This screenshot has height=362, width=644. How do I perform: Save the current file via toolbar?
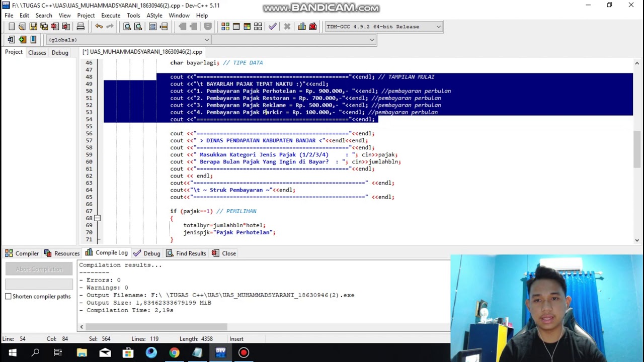pos(33,27)
